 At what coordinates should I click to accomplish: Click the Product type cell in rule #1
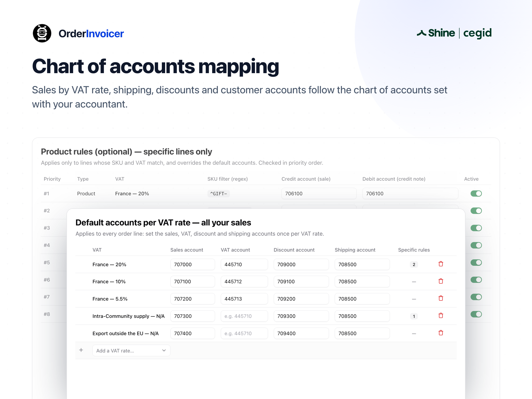pos(86,194)
